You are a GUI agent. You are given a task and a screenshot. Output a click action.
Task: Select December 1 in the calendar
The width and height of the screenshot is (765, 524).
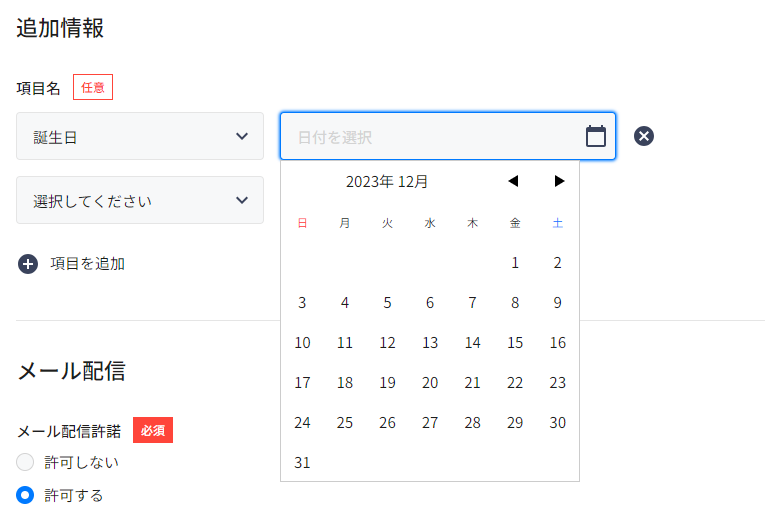tap(515, 263)
